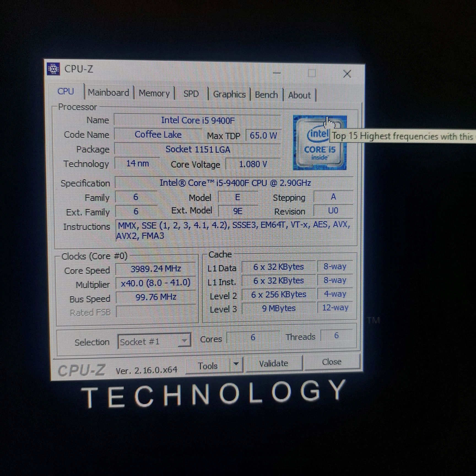Click the package value 'Socket 1151 LGA'
This screenshot has height=476, width=476.
pos(198,150)
